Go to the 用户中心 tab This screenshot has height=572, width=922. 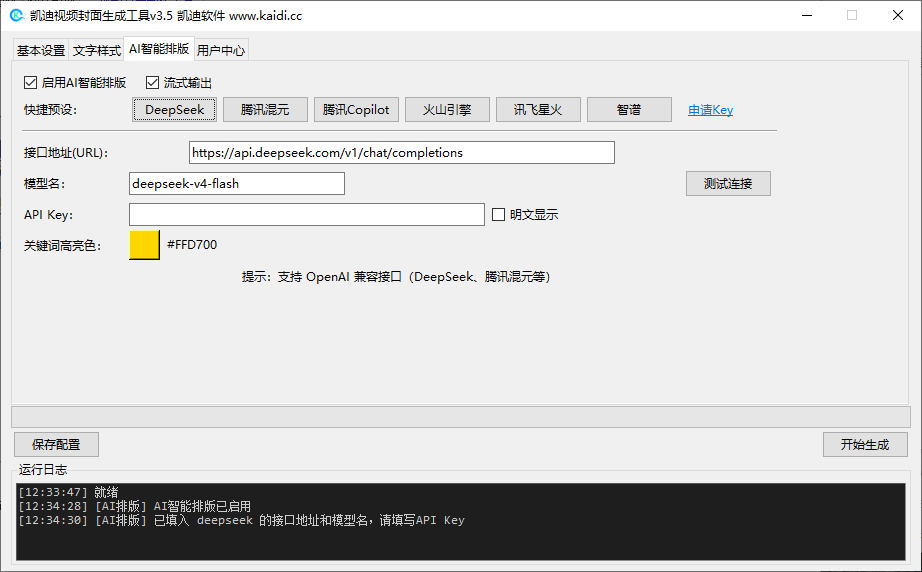point(221,51)
